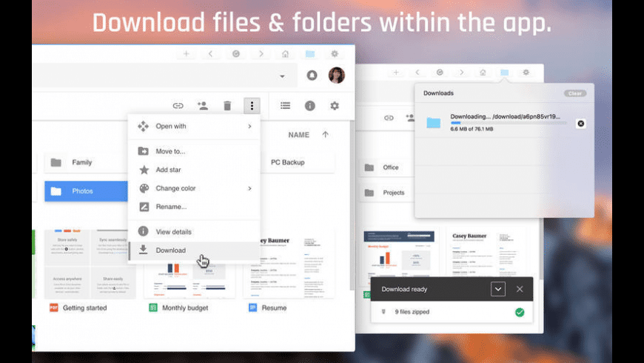Image resolution: width=644 pixels, height=363 pixels.
Task: Click the link icon in the right window
Action: pyautogui.click(x=389, y=118)
